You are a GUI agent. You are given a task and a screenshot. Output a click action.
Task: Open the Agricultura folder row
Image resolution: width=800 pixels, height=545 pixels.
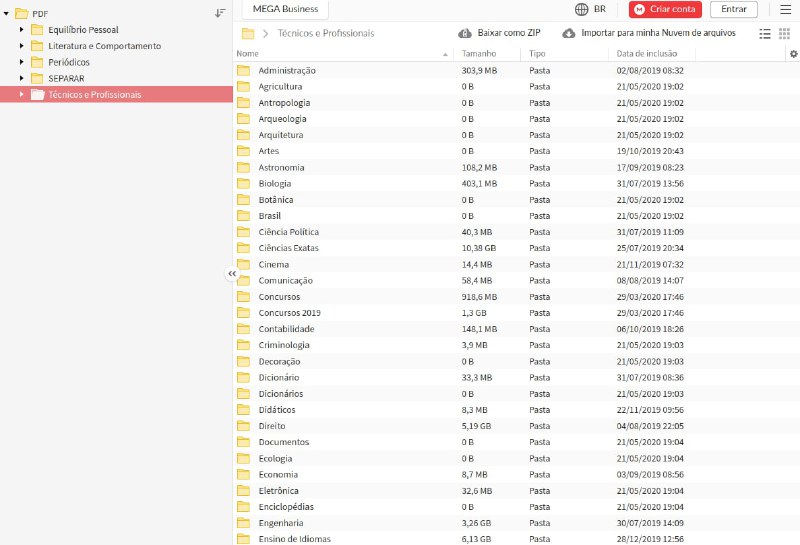[515, 87]
